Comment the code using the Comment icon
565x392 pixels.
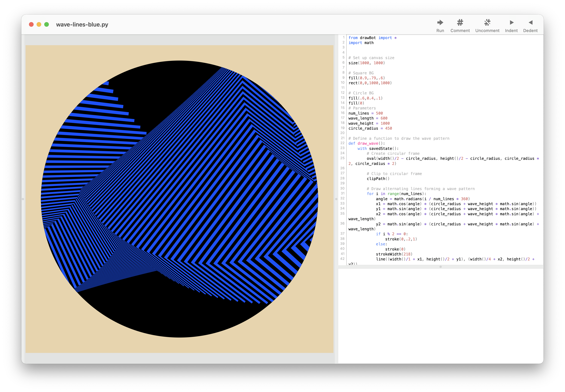tap(460, 23)
